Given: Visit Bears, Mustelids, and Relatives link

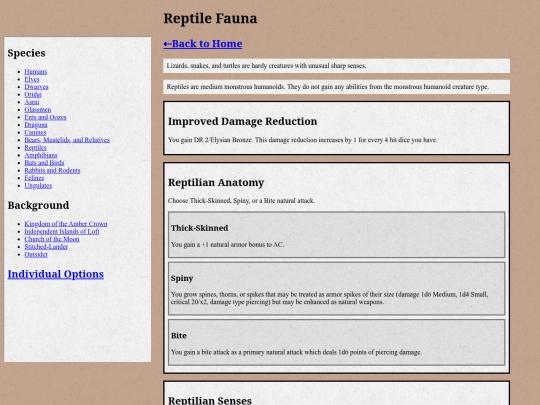Looking at the screenshot, I should coord(67,140).
